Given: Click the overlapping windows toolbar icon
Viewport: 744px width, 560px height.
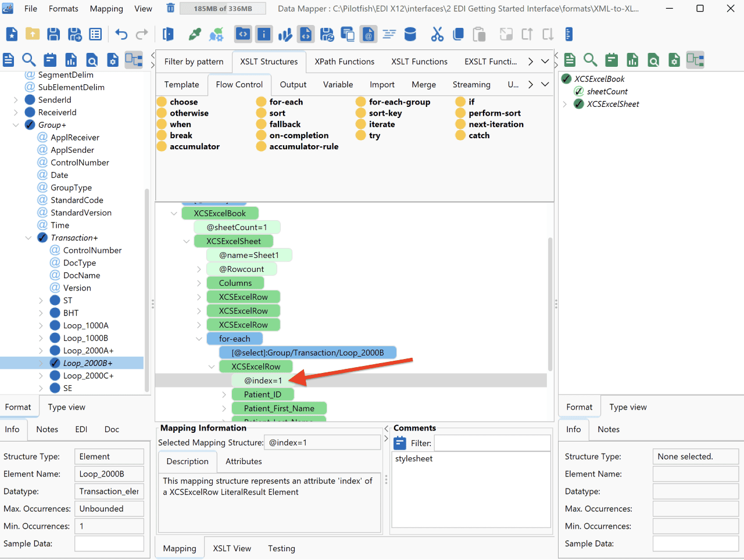Looking at the screenshot, I should pyautogui.click(x=348, y=34).
